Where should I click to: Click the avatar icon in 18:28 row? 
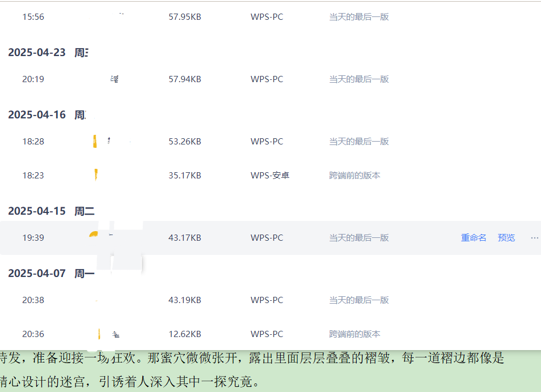95,142
